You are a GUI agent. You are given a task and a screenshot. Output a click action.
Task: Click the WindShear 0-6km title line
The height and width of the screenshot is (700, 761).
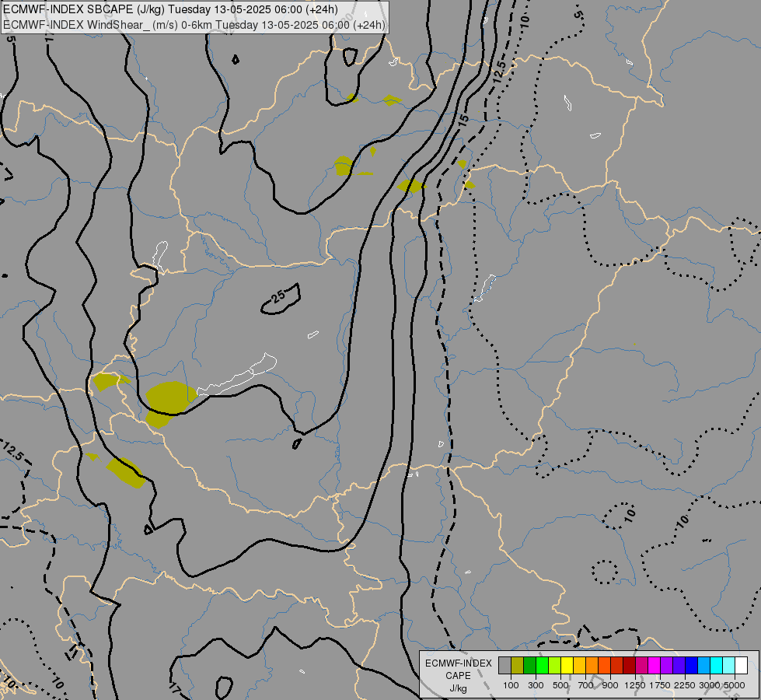pyautogui.click(x=194, y=25)
